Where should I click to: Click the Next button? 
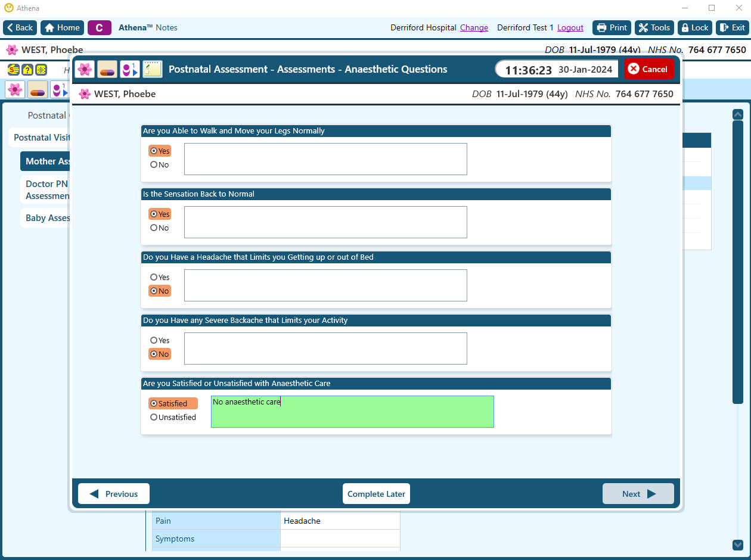point(638,494)
